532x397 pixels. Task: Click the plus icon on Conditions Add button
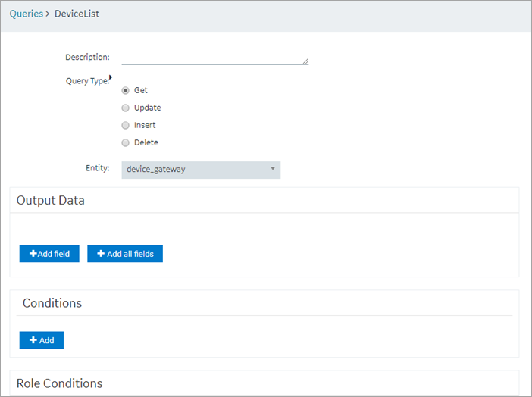(33, 340)
